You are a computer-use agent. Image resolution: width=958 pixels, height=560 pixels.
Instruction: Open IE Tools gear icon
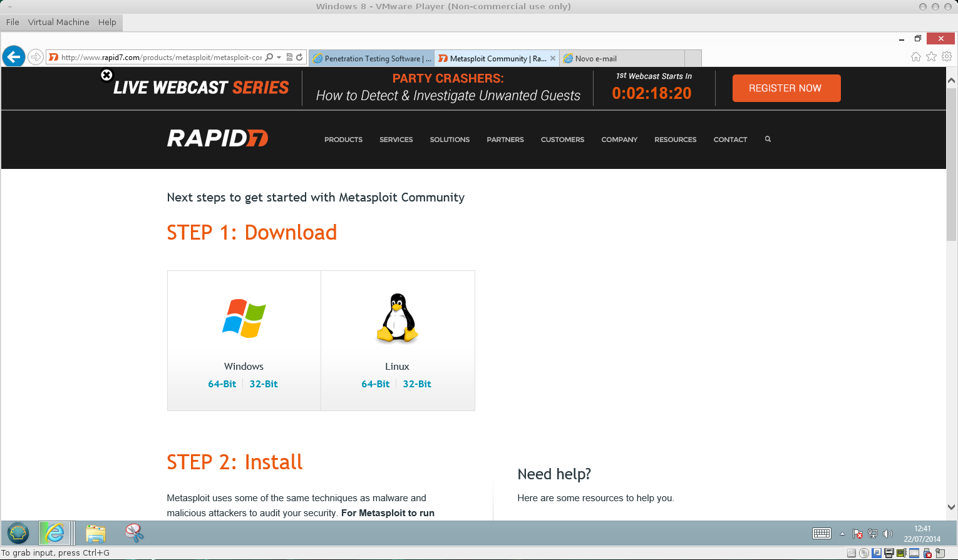coord(947,57)
